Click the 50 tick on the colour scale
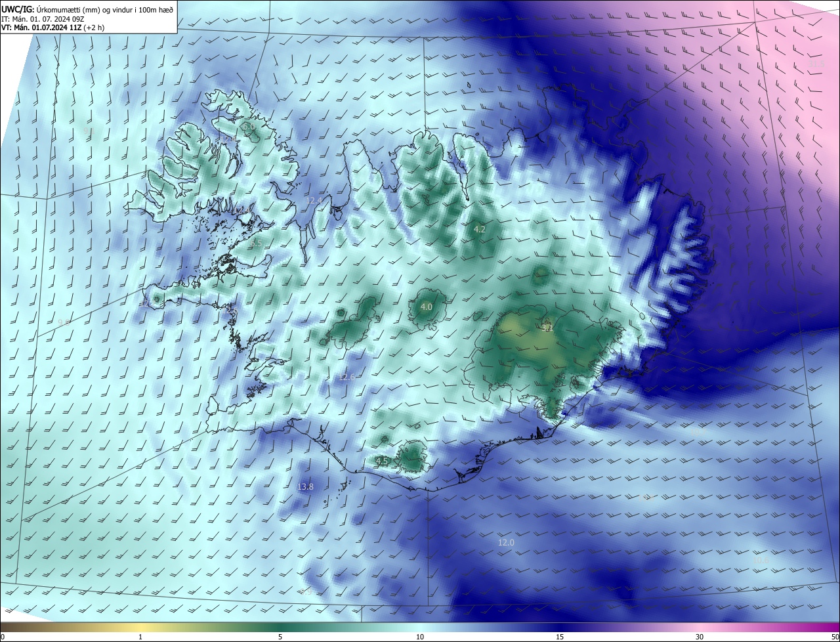The width and height of the screenshot is (840, 642). pyautogui.click(x=835, y=637)
